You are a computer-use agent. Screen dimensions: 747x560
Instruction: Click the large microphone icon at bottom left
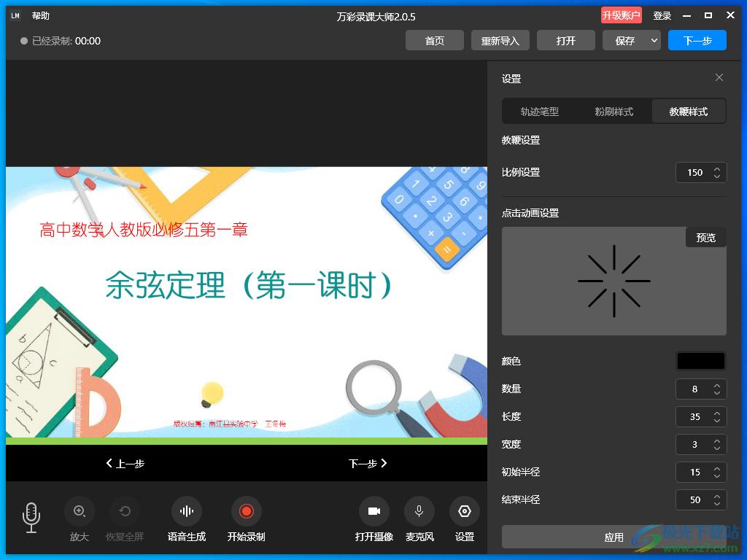31,517
